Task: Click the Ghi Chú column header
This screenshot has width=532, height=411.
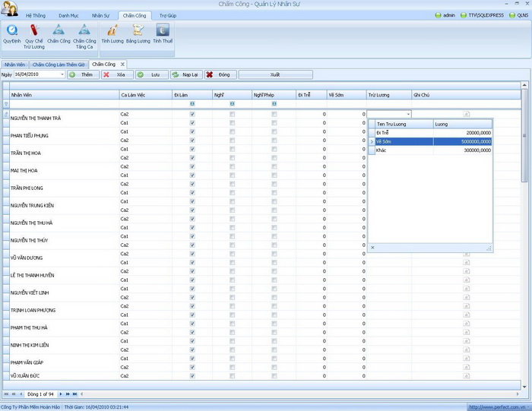Action: [466, 95]
